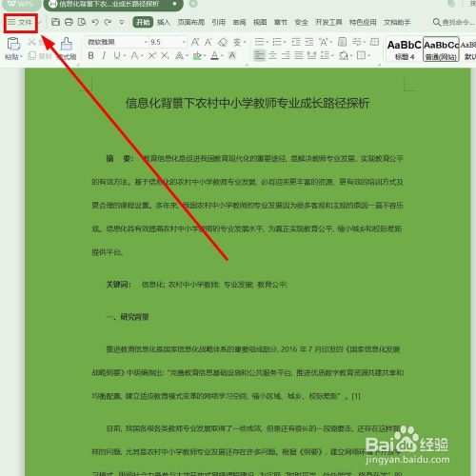Click the Paste clipboard icon
This screenshot has width=476, height=476.
(13, 44)
